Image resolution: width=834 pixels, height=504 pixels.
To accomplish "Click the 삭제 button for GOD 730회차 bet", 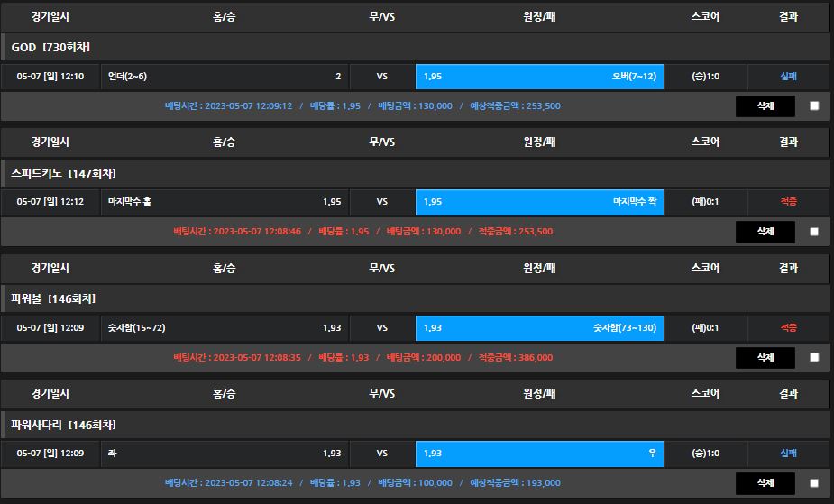I will (x=765, y=105).
